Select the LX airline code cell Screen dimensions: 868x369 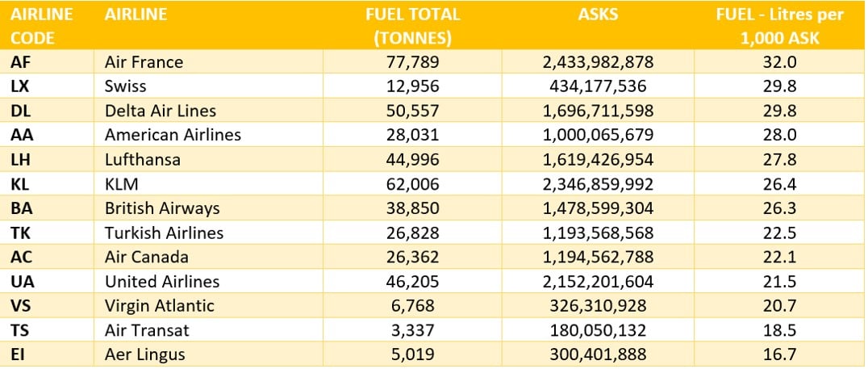20,86
